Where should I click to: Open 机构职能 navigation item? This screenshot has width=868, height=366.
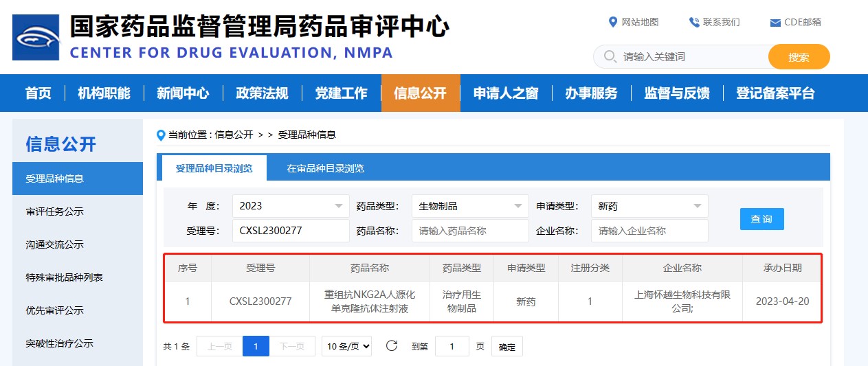click(x=104, y=93)
